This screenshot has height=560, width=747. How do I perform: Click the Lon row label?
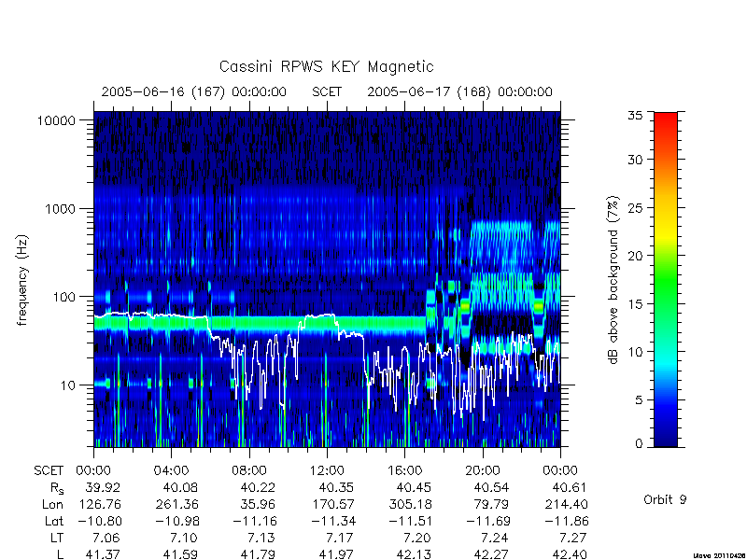(52, 504)
